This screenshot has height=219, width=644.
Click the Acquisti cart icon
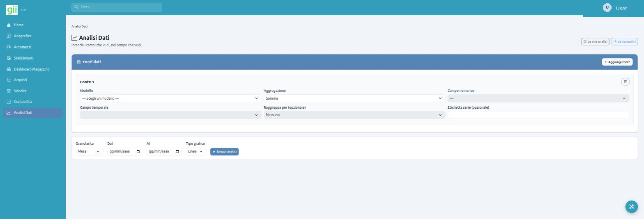[x=9, y=80]
